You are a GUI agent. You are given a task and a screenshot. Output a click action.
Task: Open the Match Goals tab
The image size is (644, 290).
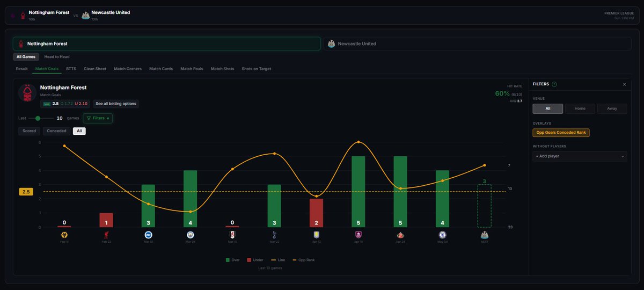(47, 69)
